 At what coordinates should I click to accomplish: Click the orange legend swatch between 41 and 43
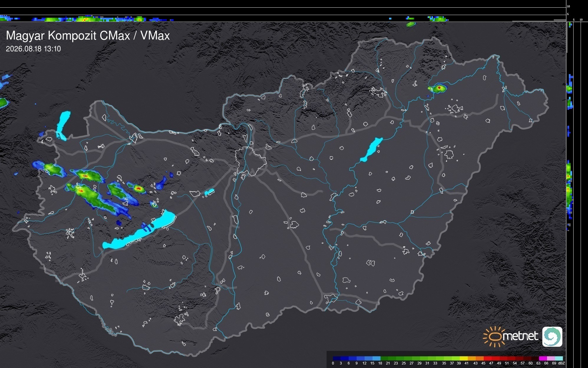click(472, 358)
